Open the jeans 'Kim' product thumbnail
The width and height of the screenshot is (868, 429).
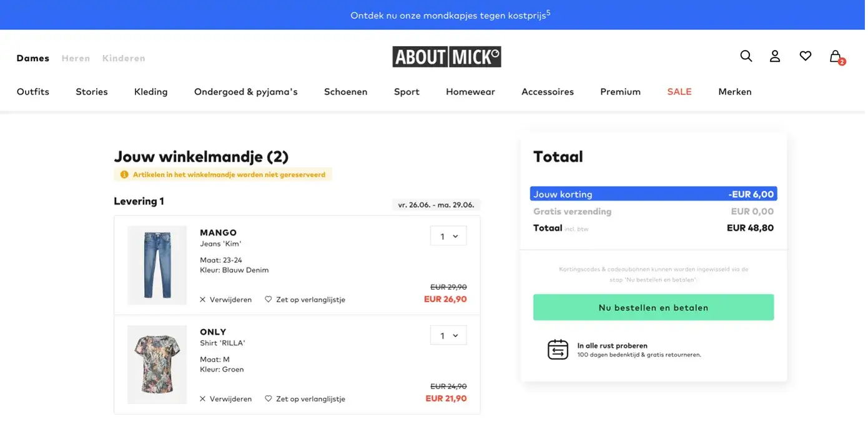pyautogui.click(x=157, y=265)
